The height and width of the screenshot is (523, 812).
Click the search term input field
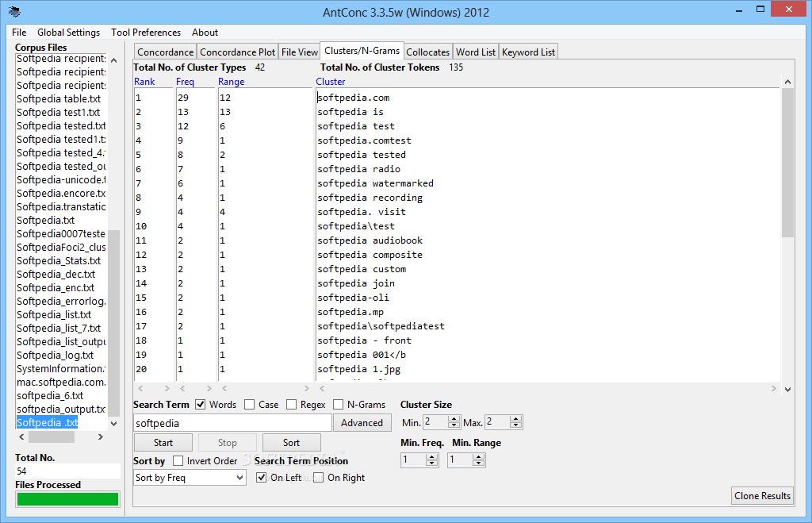pos(232,423)
